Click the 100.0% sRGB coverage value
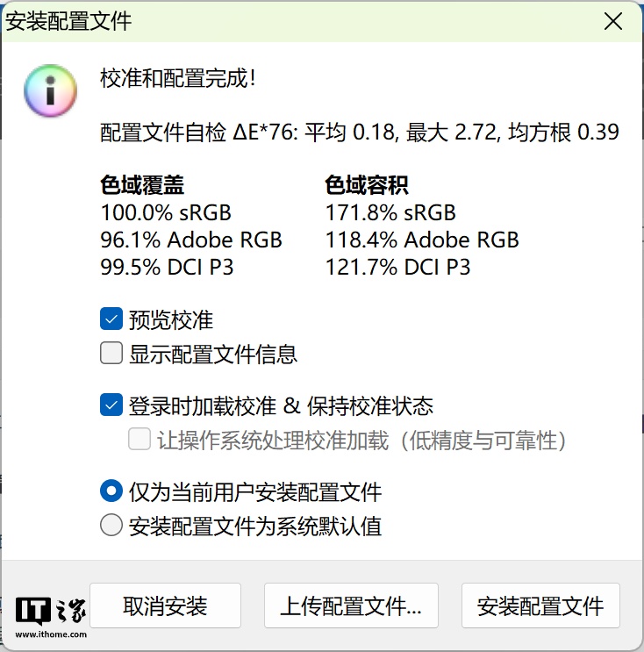The height and width of the screenshot is (652, 644). pos(166,212)
